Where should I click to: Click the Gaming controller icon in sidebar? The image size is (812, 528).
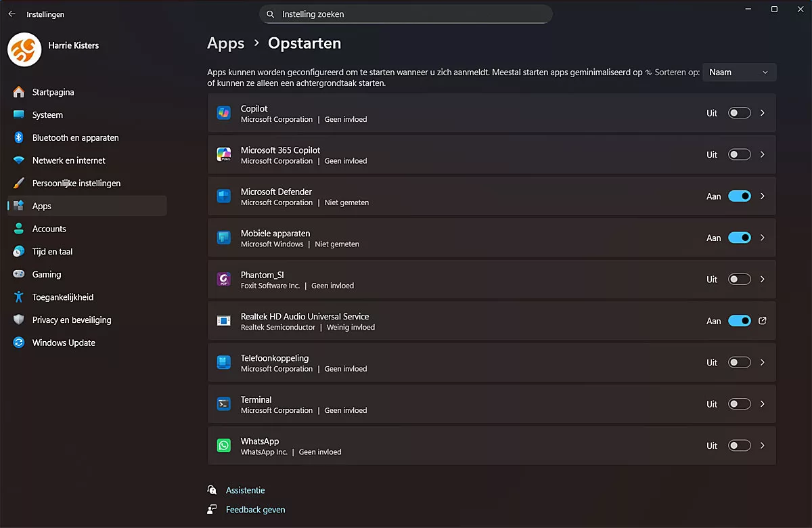[x=18, y=274]
